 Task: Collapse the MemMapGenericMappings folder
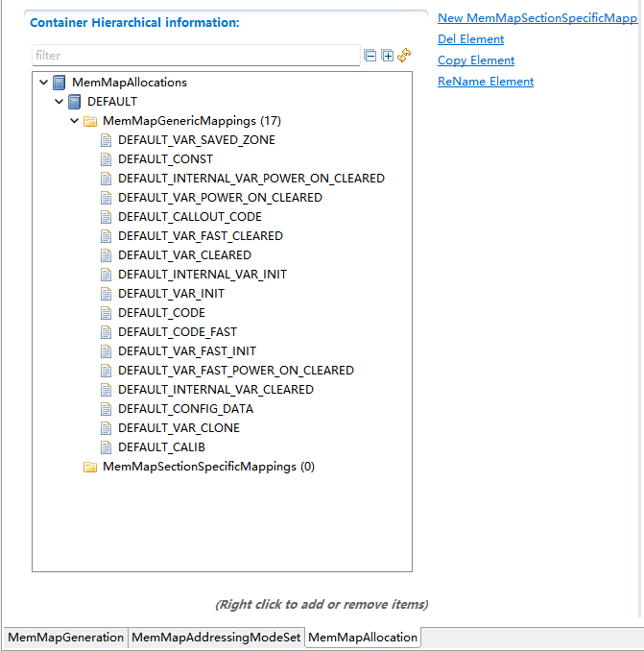pos(75,121)
